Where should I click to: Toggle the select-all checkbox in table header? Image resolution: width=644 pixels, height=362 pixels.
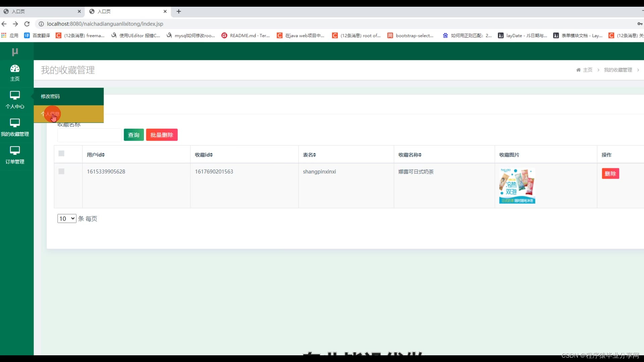61,154
